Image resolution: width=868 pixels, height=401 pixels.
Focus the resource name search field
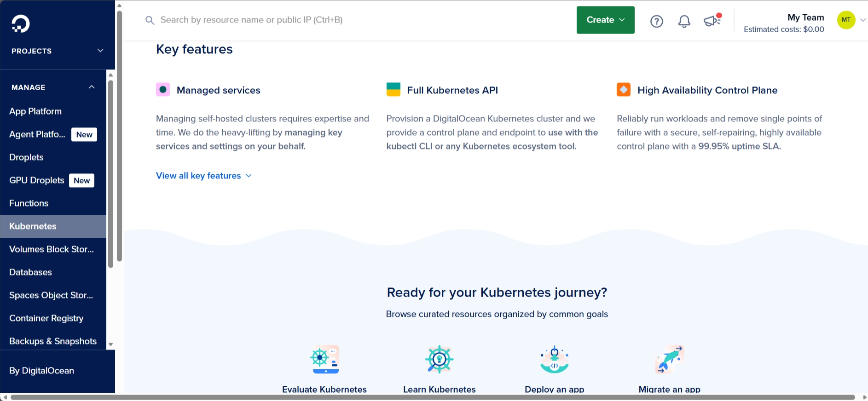coord(251,20)
